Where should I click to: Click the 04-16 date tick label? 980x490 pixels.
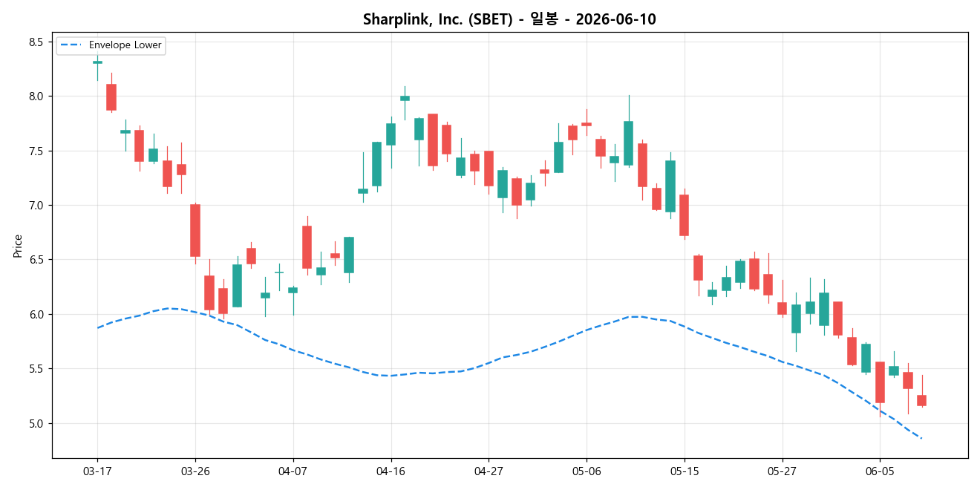coord(391,472)
